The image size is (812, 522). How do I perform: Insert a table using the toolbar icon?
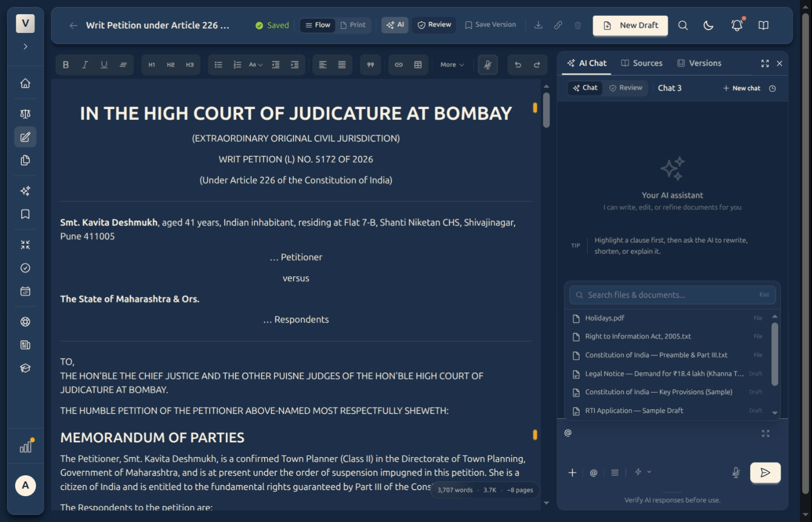pyautogui.click(x=418, y=65)
